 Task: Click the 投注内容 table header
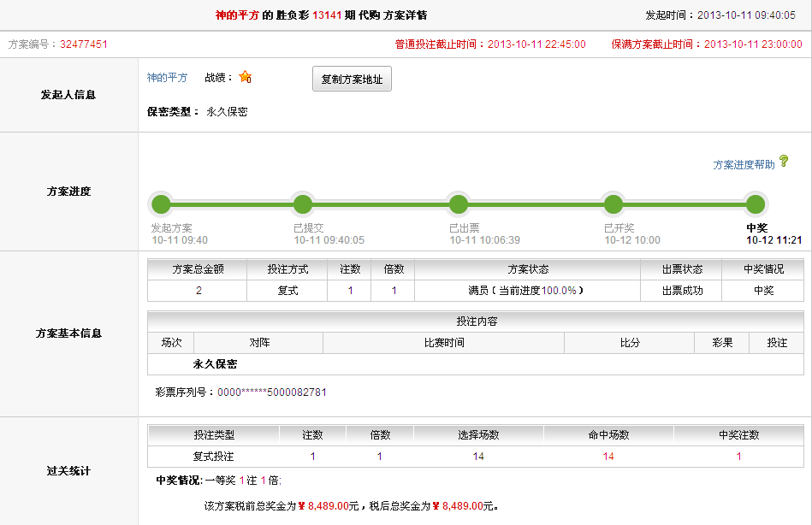point(476,321)
